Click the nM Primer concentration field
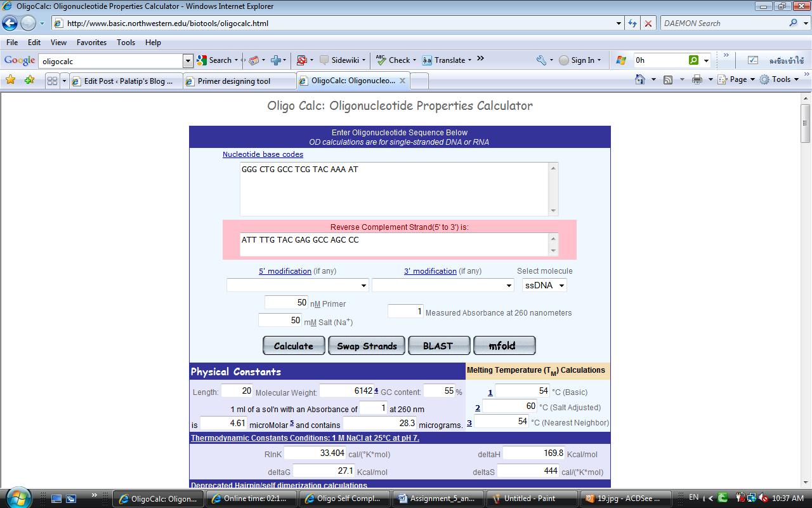The height and width of the screenshot is (508, 812). tap(286, 302)
